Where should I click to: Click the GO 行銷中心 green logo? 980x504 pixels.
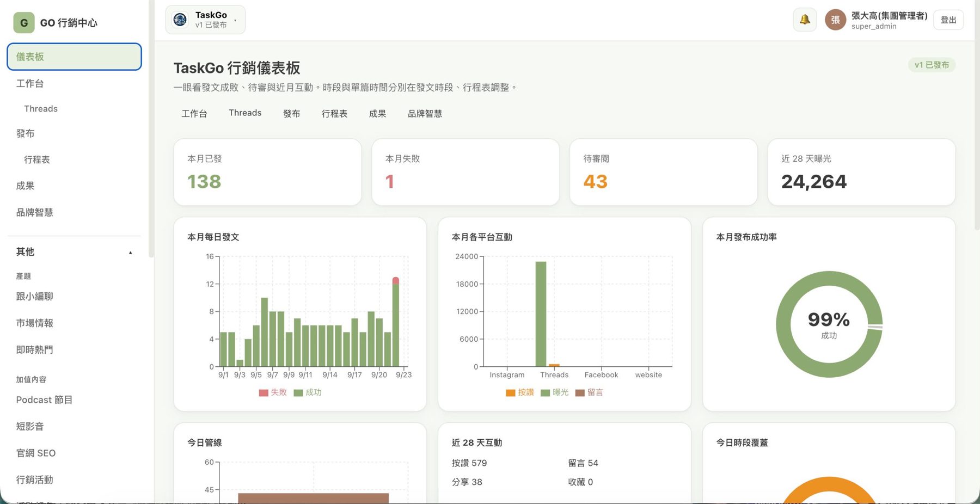click(24, 23)
